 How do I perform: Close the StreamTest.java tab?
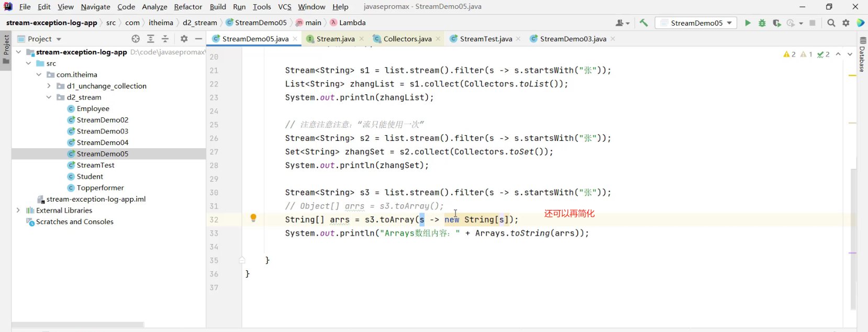coord(518,39)
